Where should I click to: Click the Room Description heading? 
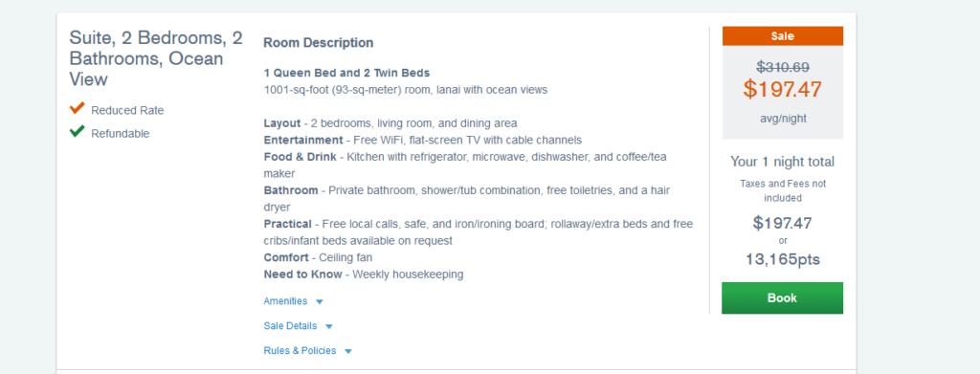click(318, 42)
